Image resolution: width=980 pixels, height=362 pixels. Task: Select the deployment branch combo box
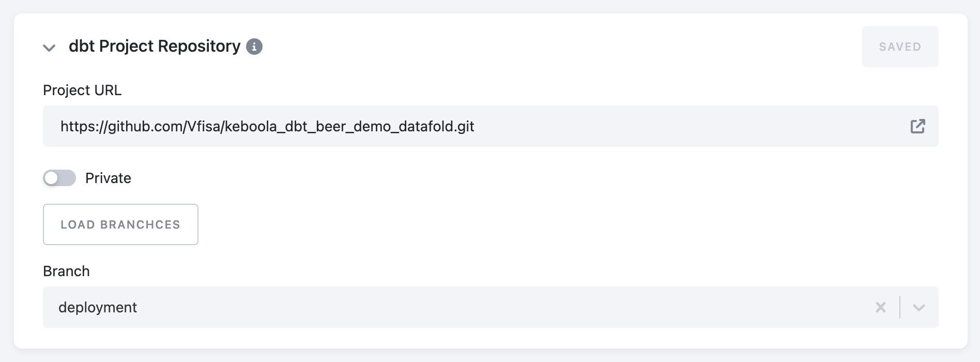point(491,307)
